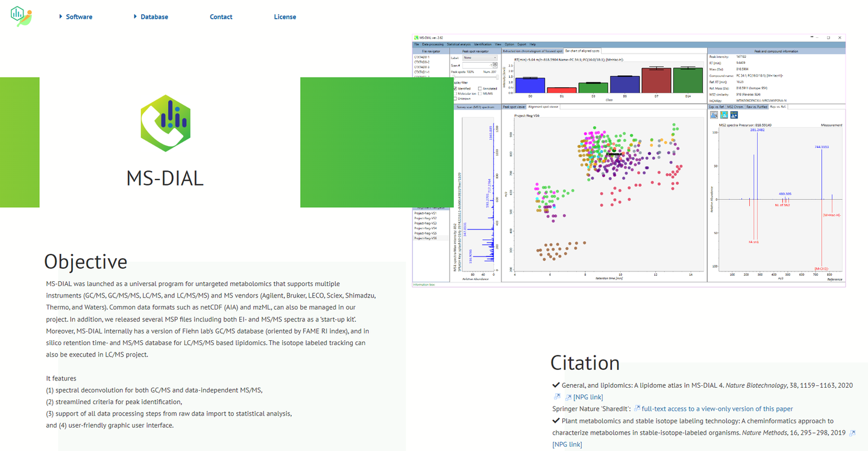The height and width of the screenshot is (451, 868).
Task: Open the Label dropdown showing None
Action: click(x=480, y=58)
